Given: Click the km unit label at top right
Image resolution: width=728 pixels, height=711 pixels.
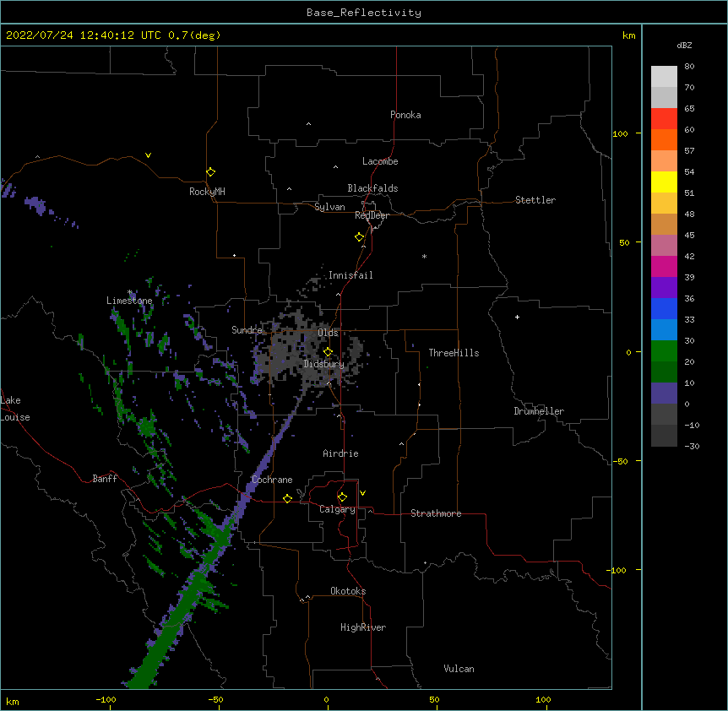Looking at the screenshot, I should pyautogui.click(x=629, y=35).
